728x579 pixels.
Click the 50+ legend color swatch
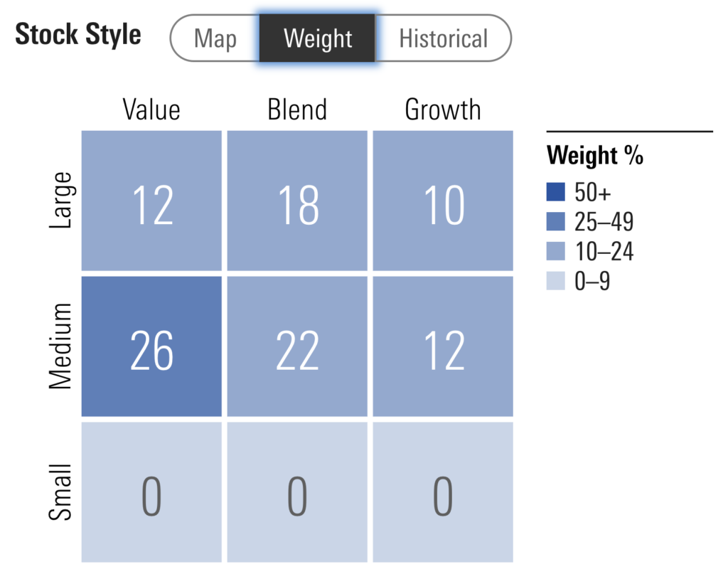[x=556, y=192]
